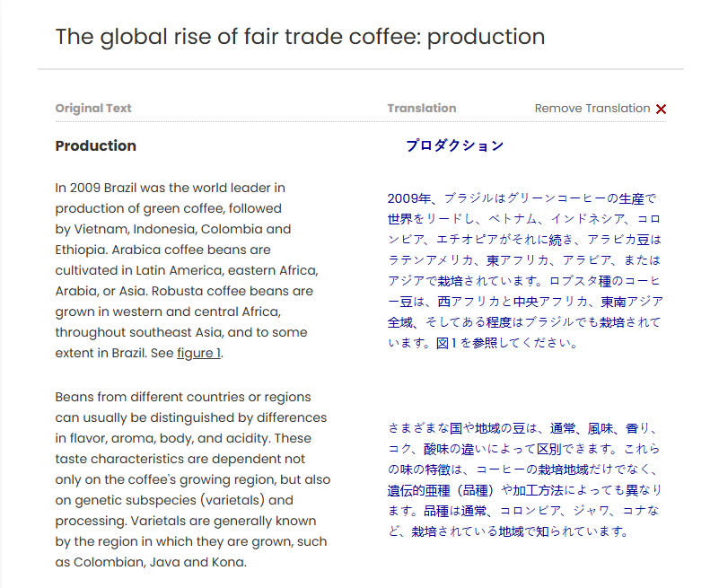
Task: Click the Japanese paragraph starting with 2009年
Action: point(525,270)
